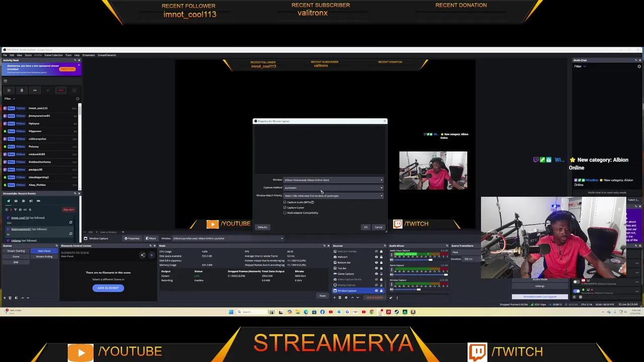Select the Stream Ending scene
644x362 pixels.
[44, 256]
